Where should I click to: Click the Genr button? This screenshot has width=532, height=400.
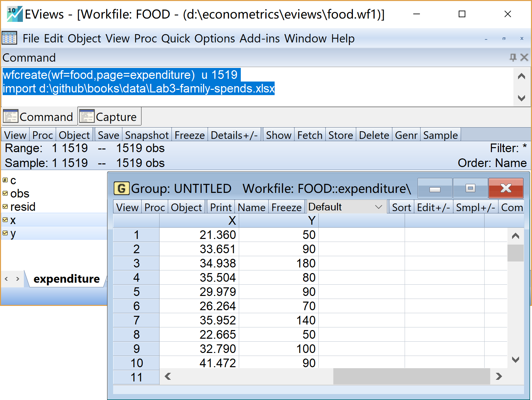coord(406,135)
